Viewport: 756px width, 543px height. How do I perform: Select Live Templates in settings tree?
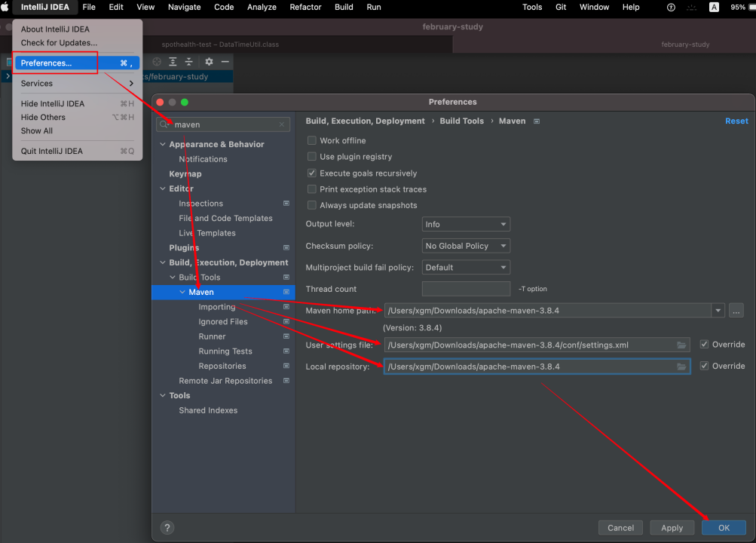click(207, 233)
